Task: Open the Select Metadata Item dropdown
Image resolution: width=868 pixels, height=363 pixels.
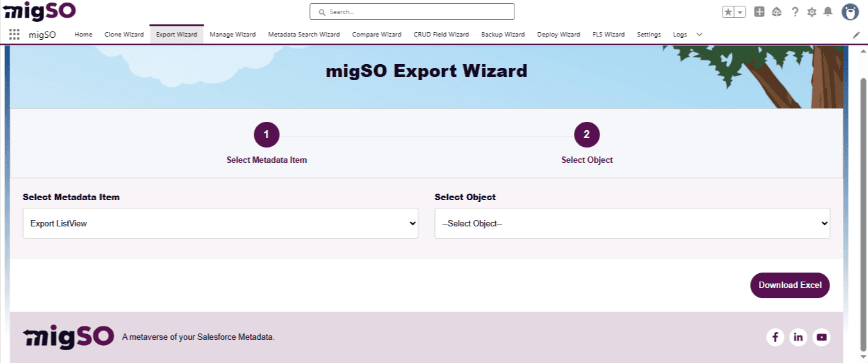Action: click(x=220, y=223)
